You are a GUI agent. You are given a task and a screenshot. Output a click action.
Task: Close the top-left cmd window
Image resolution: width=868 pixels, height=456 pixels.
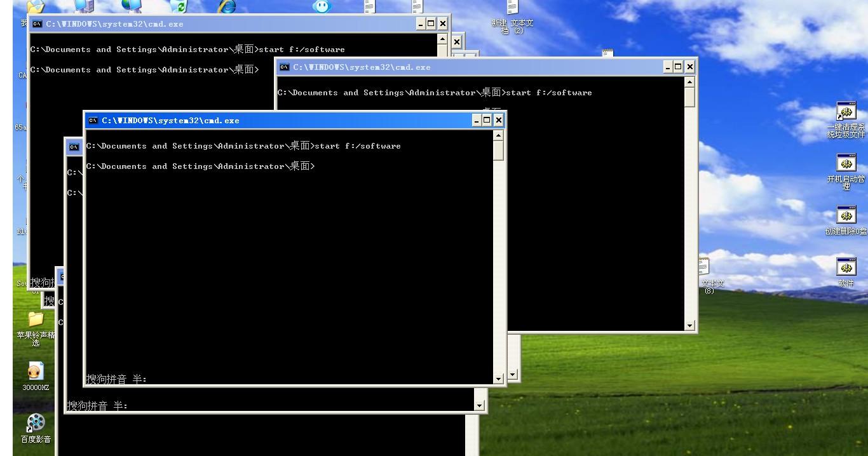[x=442, y=24]
